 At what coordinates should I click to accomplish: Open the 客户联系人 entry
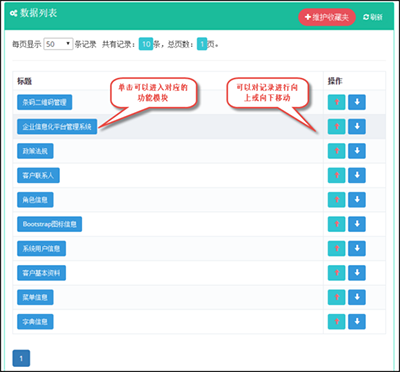pyautogui.click(x=38, y=175)
